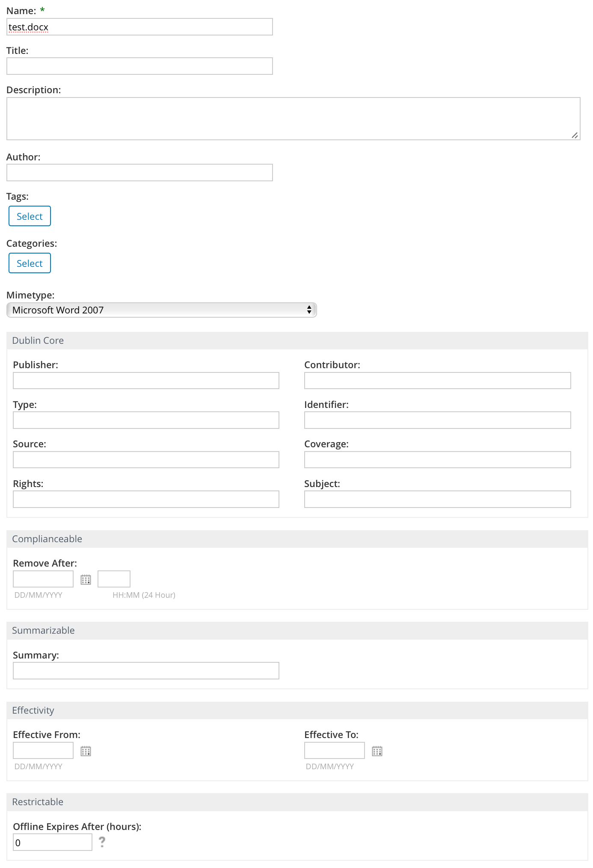Image resolution: width=593 pixels, height=868 pixels.
Task: Click the Restrictable section header
Action: pyautogui.click(x=297, y=802)
